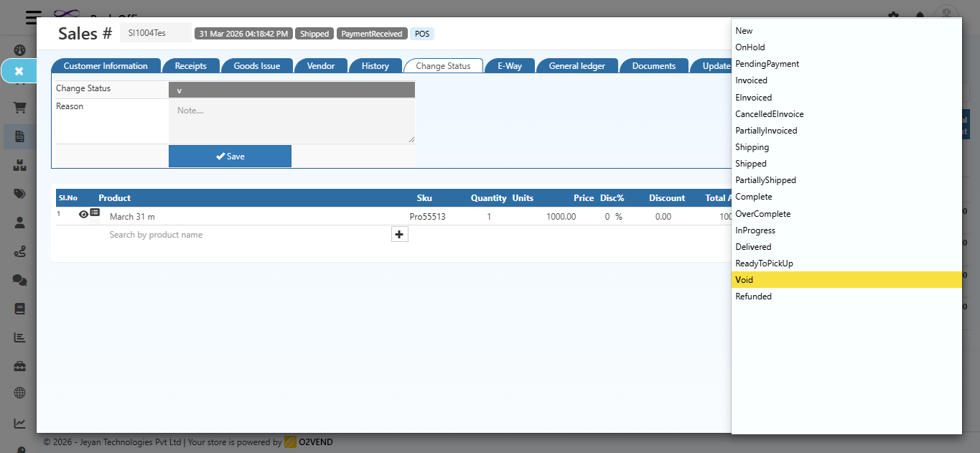Open the tags icon in left sidebar
Screen dimensions: 980x453
point(19,194)
